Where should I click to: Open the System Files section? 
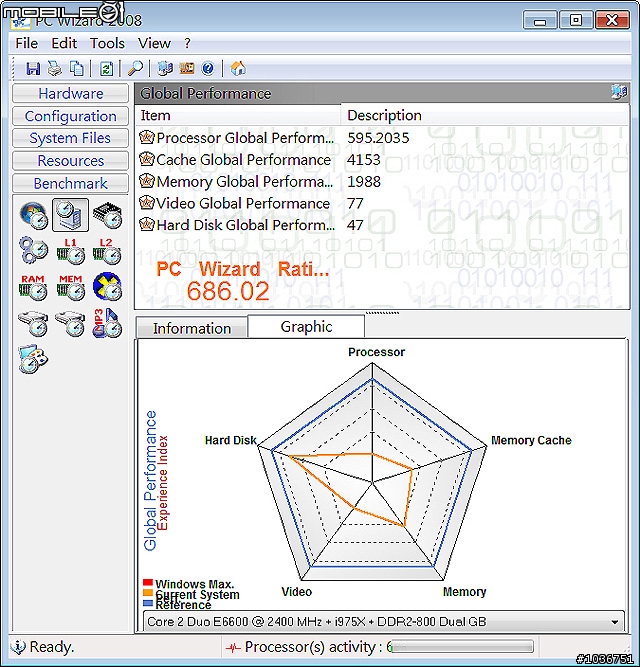pyautogui.click(x=71, y=138)
